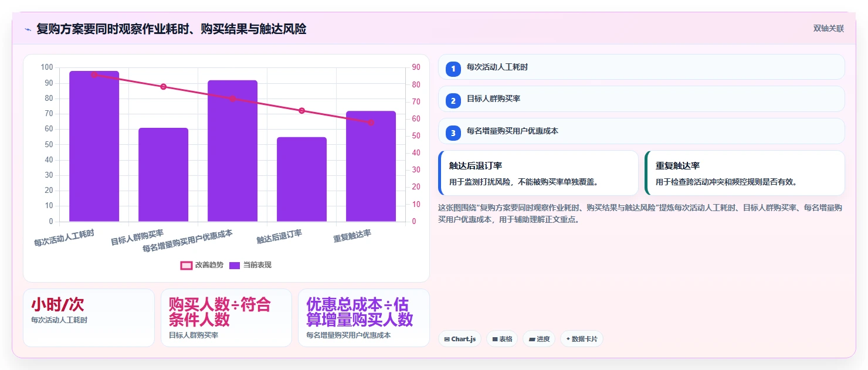
Task: Click the trend line point above 触达后退订率 bar
Action: 301,111
